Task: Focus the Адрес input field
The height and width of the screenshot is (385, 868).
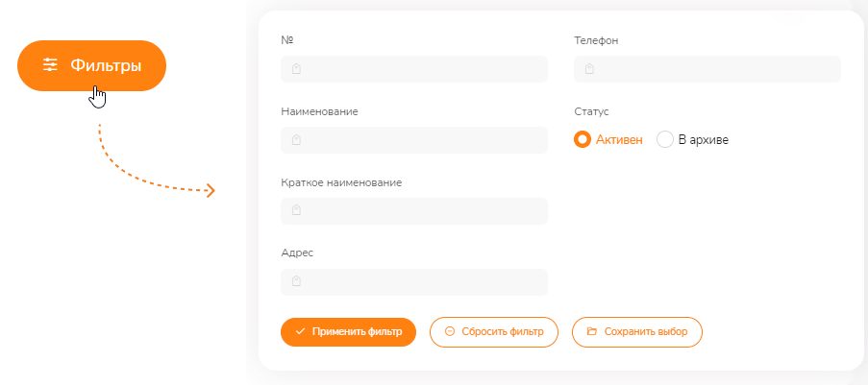Action: coord(414,282)
